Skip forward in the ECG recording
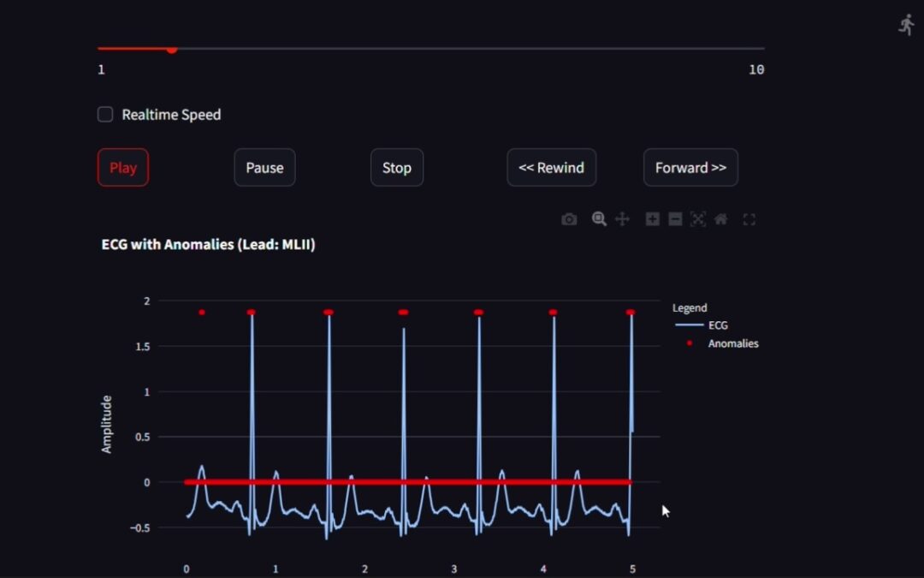Image resolution: width=924 pixels, height=578 pixels. pos(690,167)
